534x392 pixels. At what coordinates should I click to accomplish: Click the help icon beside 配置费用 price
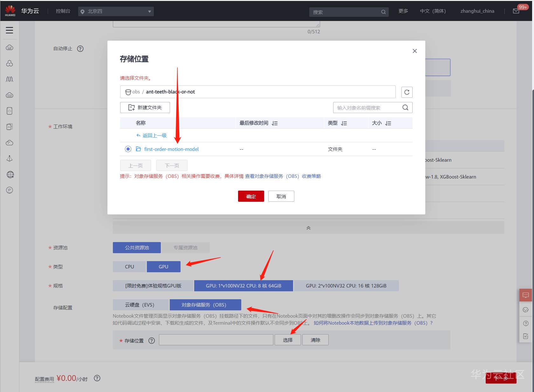(97, 378)
